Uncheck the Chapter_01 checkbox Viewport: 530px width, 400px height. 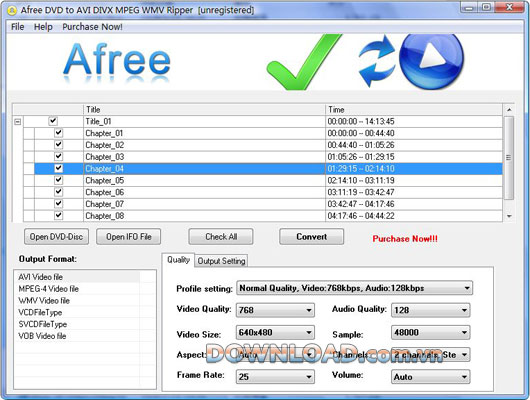point(58,133)
